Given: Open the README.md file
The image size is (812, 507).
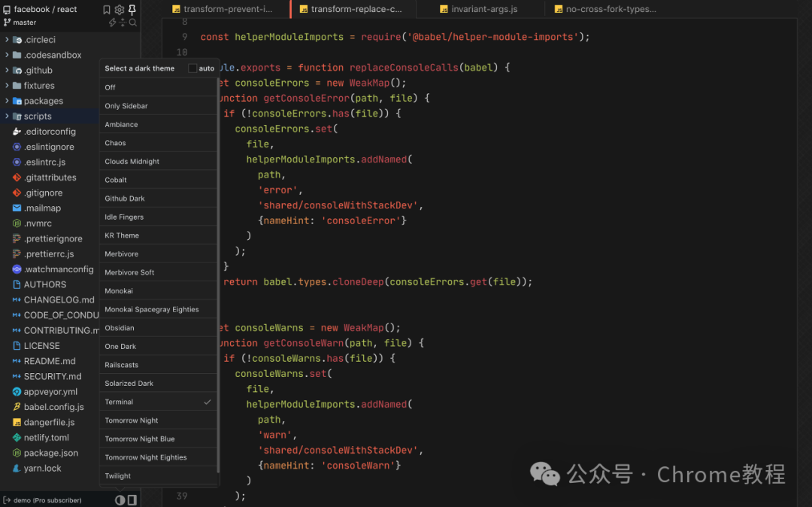Looking at the screenshot, I should [x=50, y=361].
